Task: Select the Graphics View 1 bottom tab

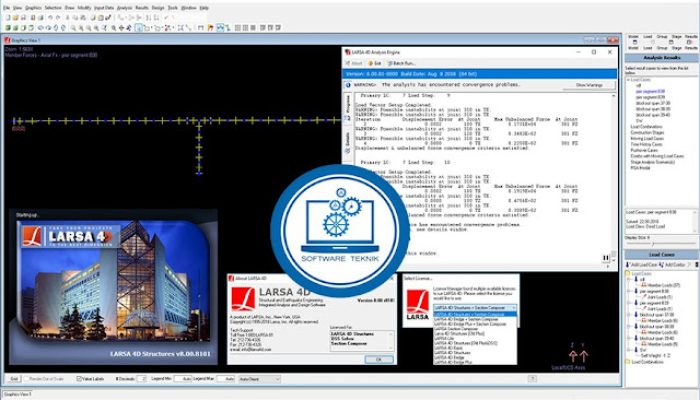Action: tap(17, 394)
